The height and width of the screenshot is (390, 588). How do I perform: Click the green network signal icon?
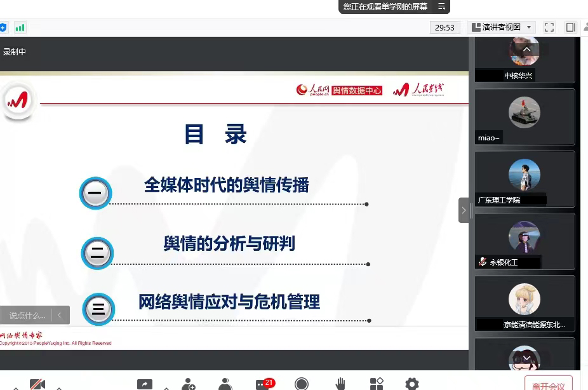[20, 27]
